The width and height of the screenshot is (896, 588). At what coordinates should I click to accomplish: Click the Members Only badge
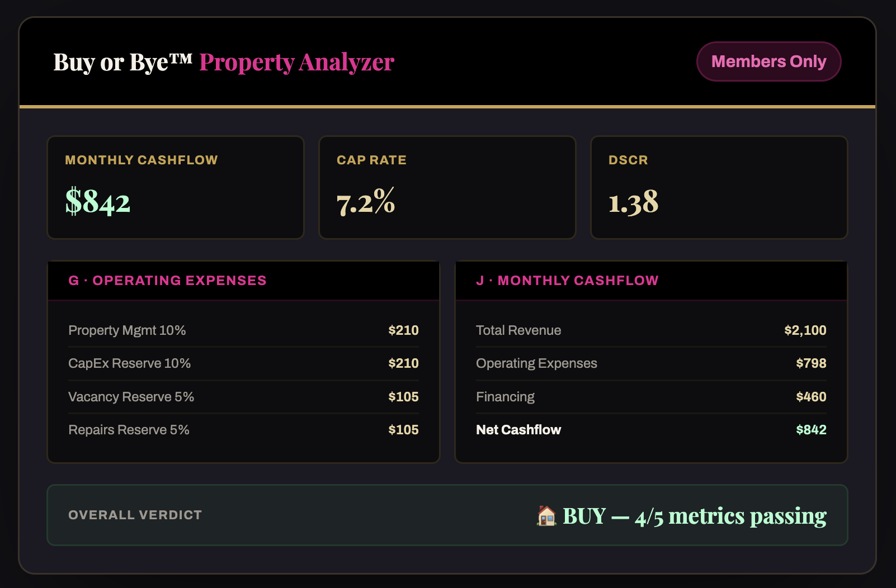click(768, 61)
